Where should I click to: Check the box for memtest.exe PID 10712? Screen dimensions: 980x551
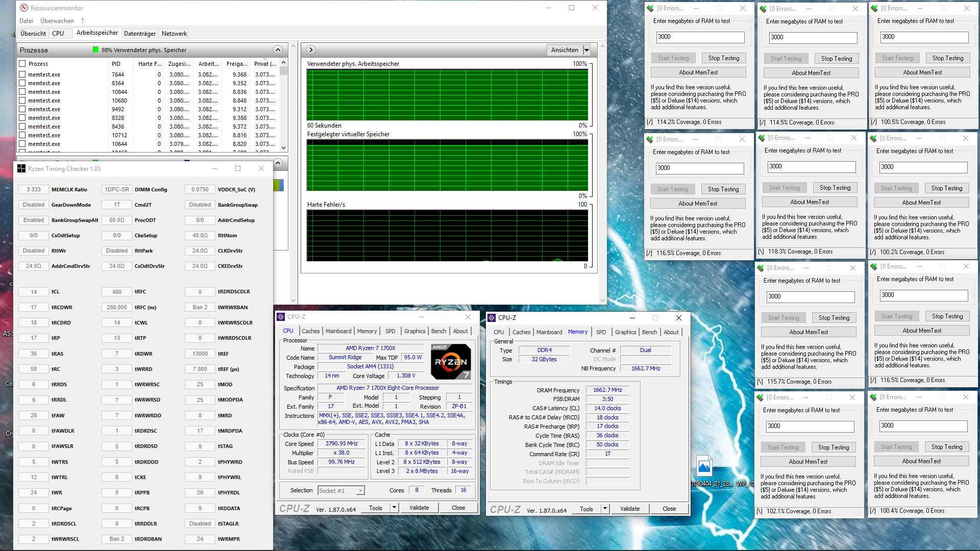pyautogui.click(x=22, y=135)
